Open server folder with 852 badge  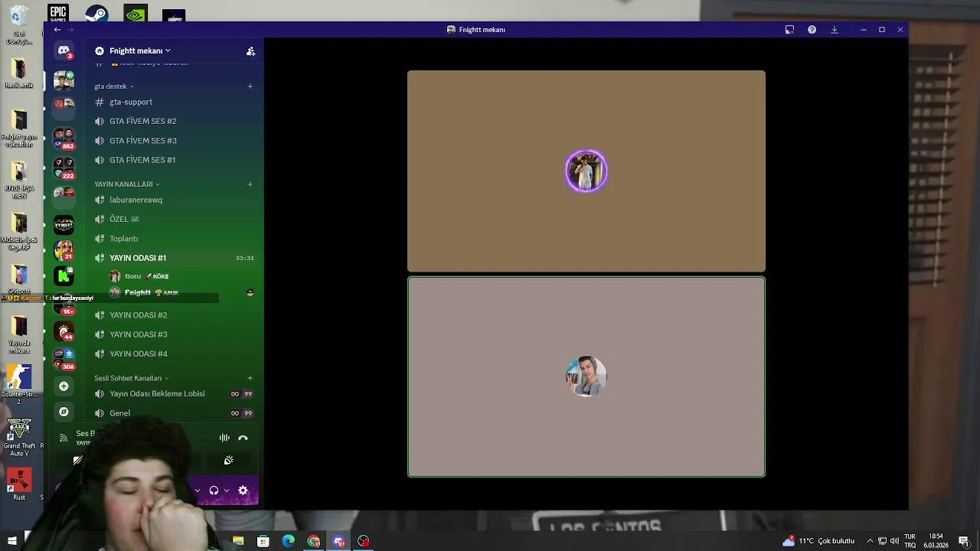pos(64,138)
